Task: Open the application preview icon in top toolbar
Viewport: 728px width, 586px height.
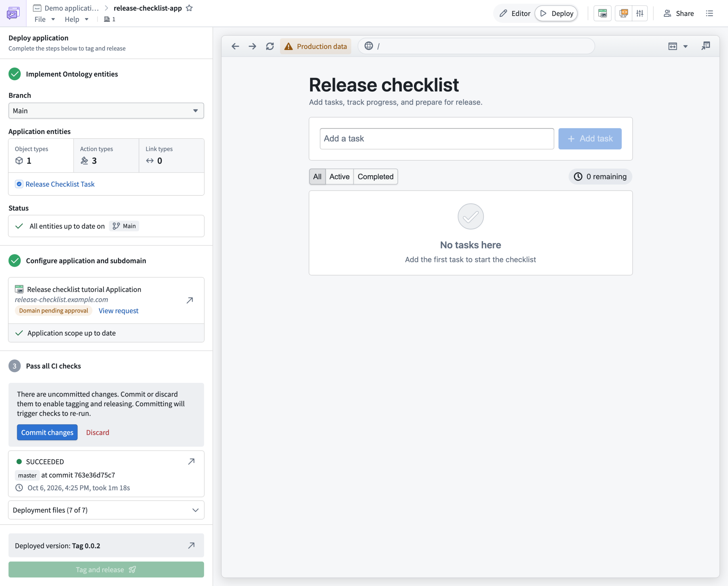Action: click(602, 13)
